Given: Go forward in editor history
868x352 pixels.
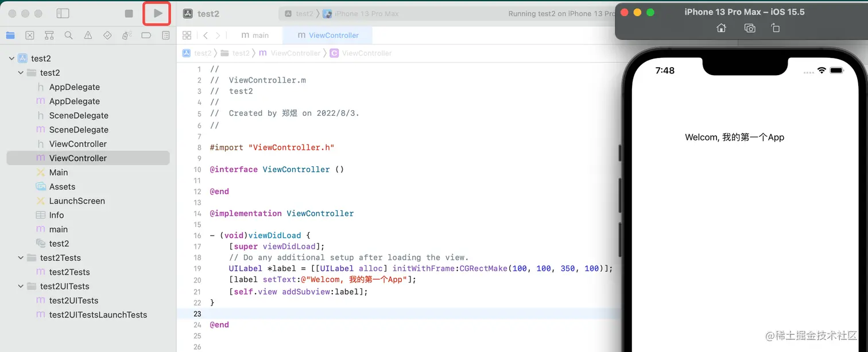Looking at the screenshot, I should (x=218, y=36).
